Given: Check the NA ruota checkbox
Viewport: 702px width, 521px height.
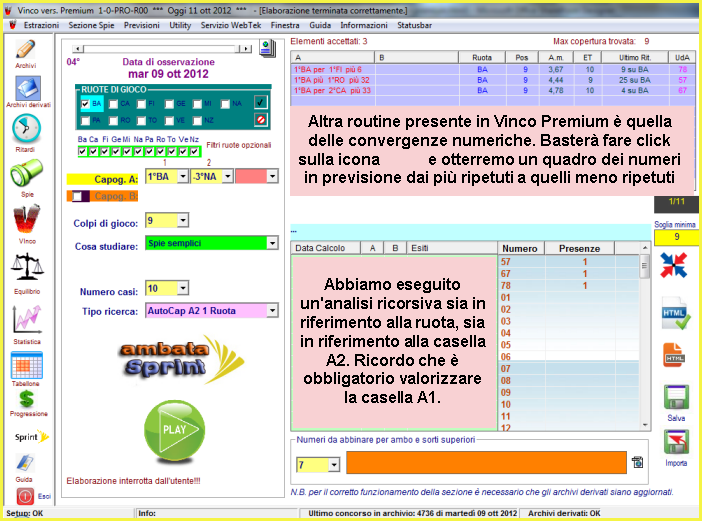Looking at the screenshot, I should (x=225, y=104).
